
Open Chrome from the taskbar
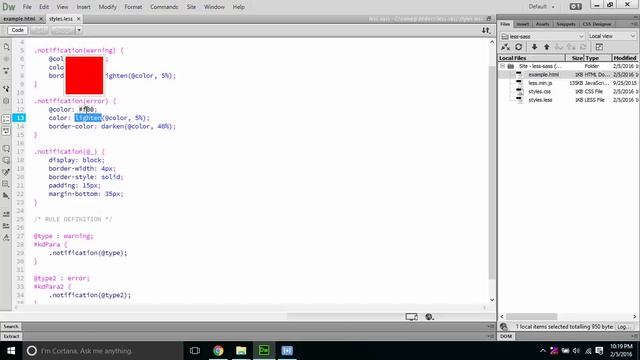point(218,351)
